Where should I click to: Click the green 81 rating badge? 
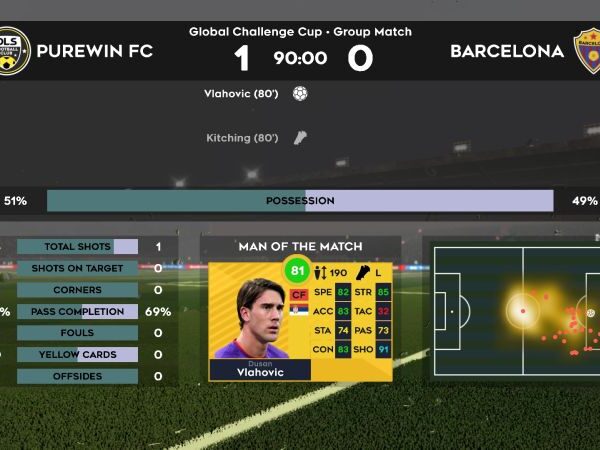[x=297, y=271]
